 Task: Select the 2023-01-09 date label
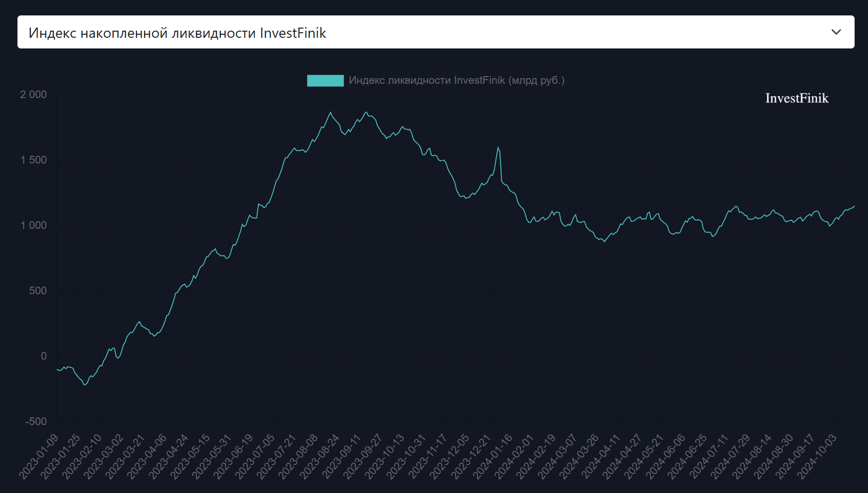(39, 457)
